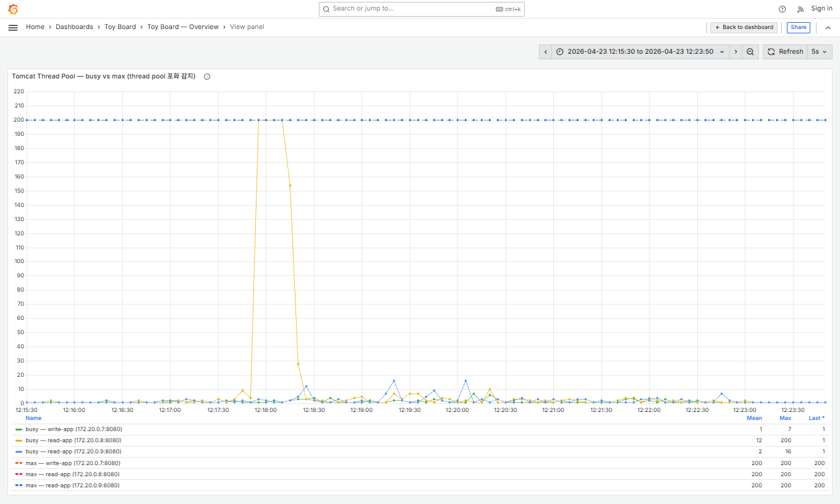Click blue dashed swatch for max read-app 172.20.0.9

(x=19, y=485)
